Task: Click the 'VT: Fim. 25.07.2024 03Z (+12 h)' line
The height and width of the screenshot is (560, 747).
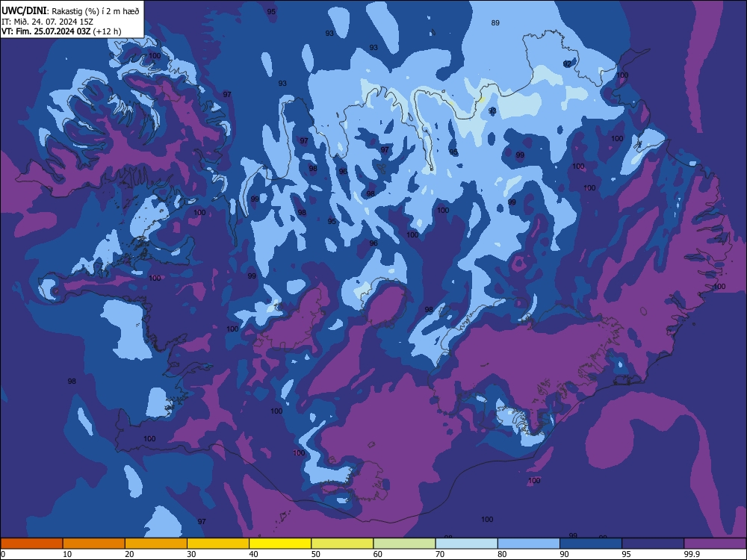Action: click(61, 31)
